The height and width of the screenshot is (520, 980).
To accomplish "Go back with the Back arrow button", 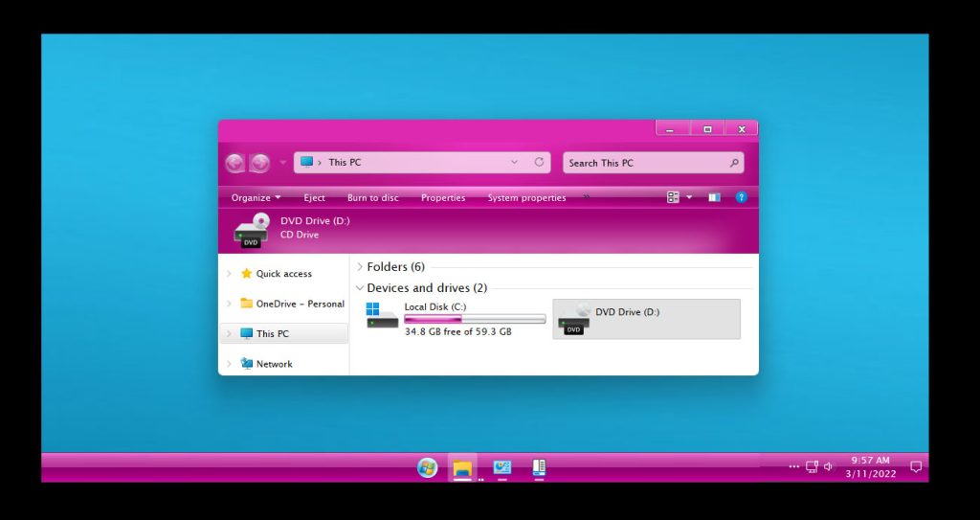I will point(235,163).
